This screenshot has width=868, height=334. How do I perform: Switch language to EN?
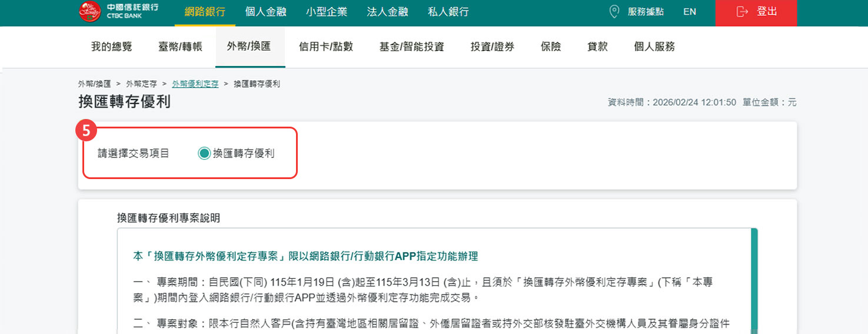689,12
